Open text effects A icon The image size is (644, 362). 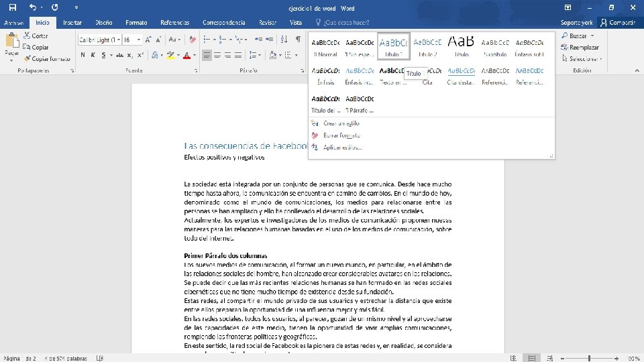pyautogui.click(x=155, y=55)
